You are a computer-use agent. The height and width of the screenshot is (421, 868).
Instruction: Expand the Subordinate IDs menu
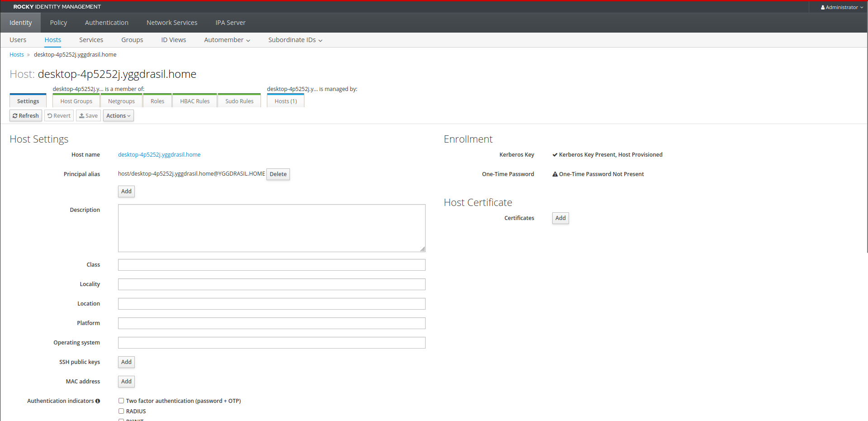(295, 40)
